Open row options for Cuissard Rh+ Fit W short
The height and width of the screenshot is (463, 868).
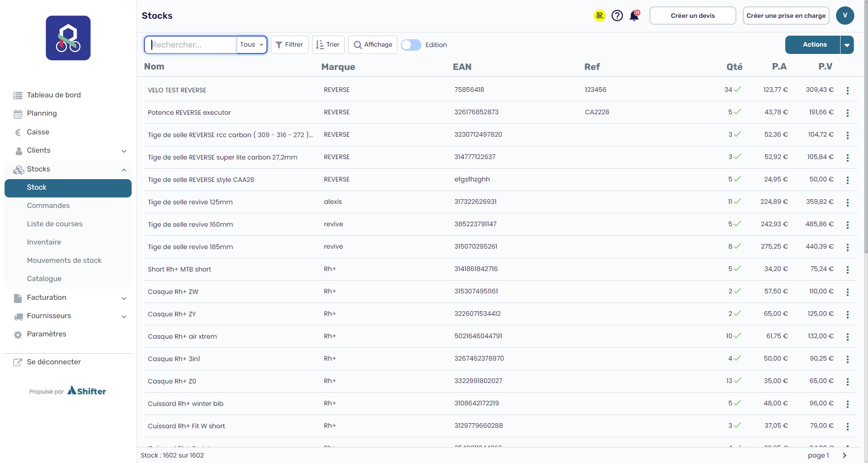pos(847,426)
